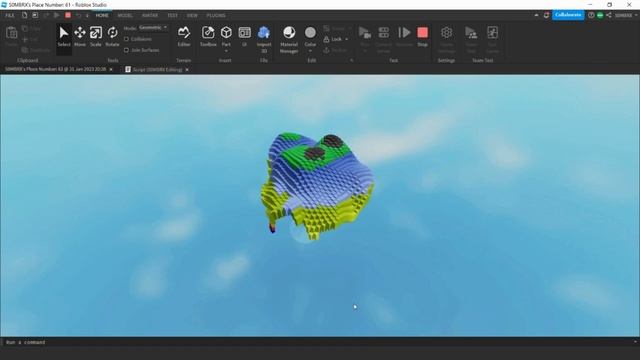Viewport: 640px width, 360px height.
Task: Switch Current Client/Server view icon
Action: point(384,32)
